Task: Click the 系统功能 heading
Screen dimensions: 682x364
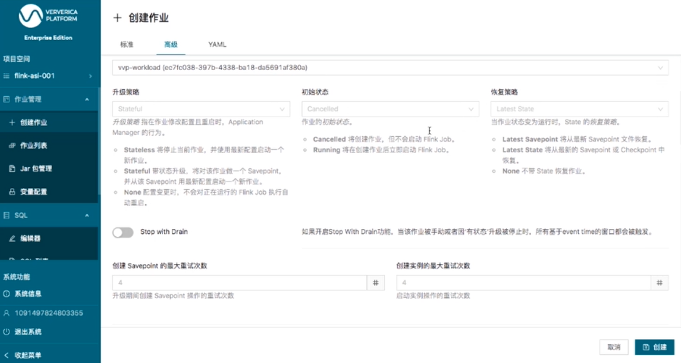Action: coord(17,277)
